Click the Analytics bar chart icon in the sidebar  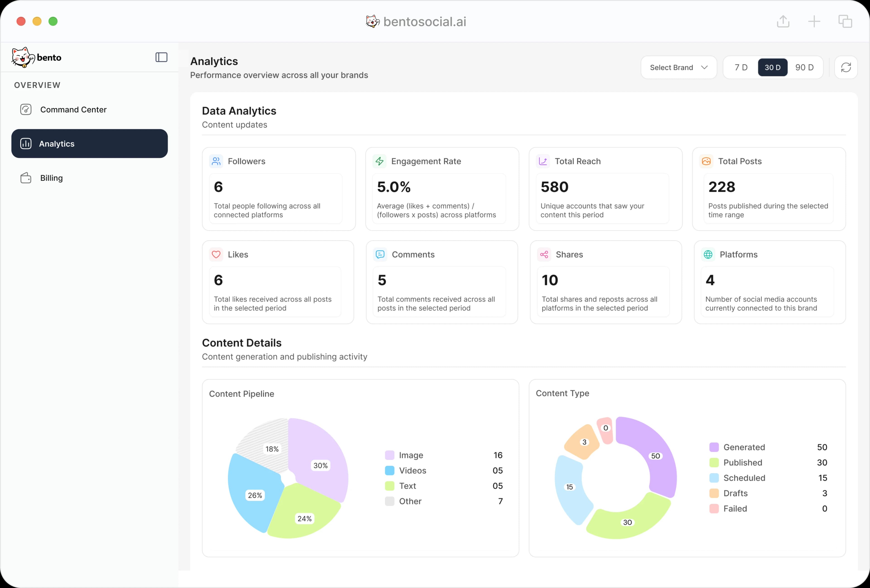pos(26,143)
